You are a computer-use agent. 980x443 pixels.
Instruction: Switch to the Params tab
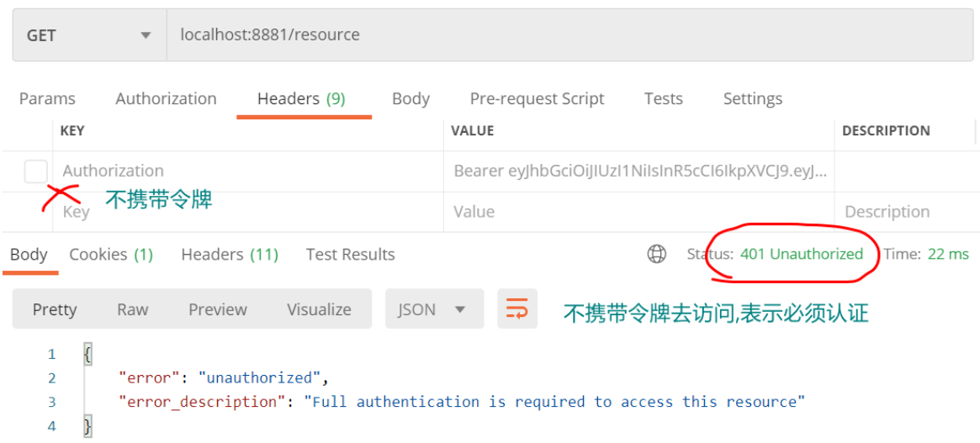[x=47, y=98]
